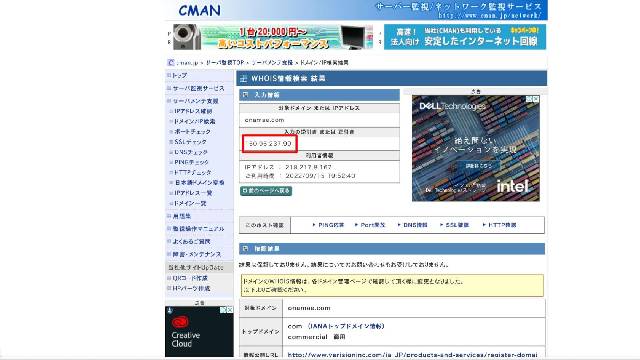The width and height of the screenshot is (640, 360).
Task: Open the verisigninc.com registrar URL link
Action: coord(412,355)
